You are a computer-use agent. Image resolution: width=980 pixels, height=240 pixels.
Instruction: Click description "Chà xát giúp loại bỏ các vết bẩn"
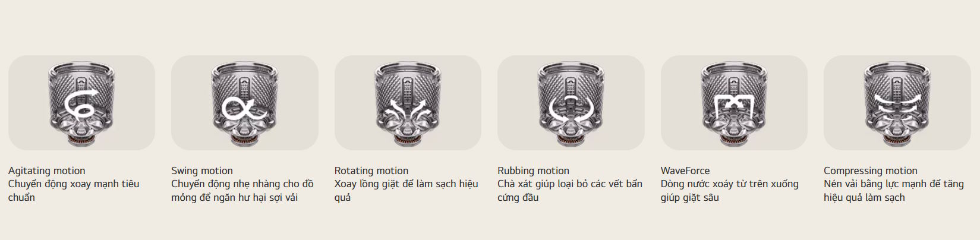pos(570,184)
